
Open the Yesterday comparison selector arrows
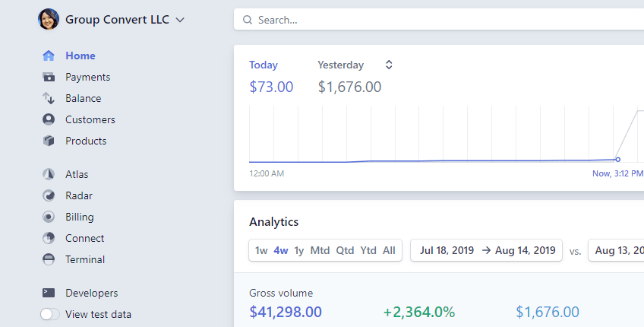pyautogui.click(x=389, y=65)
